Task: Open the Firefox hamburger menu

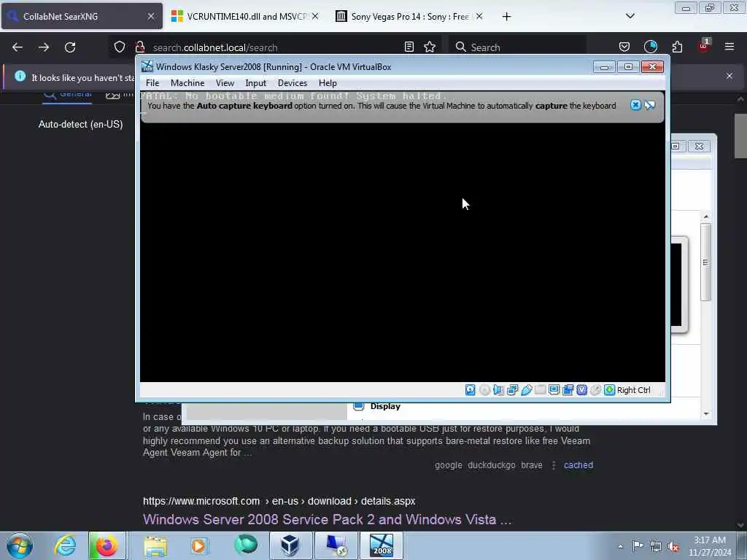Action: (x=729, y=47)
